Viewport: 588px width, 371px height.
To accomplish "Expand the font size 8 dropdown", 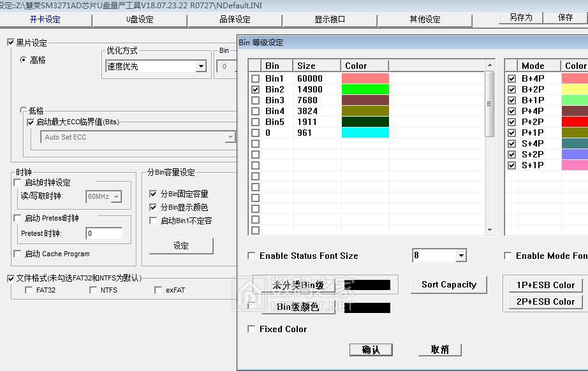I will (x=461, y=256).
